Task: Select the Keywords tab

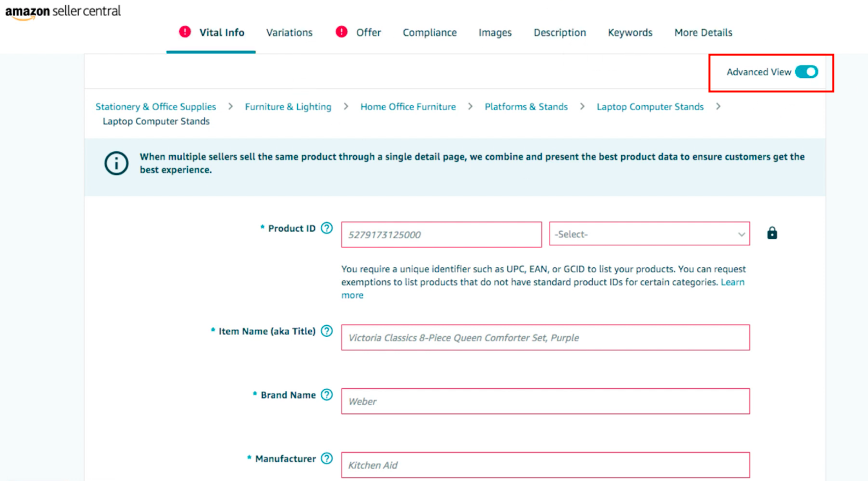Action: tap(630, 33)
